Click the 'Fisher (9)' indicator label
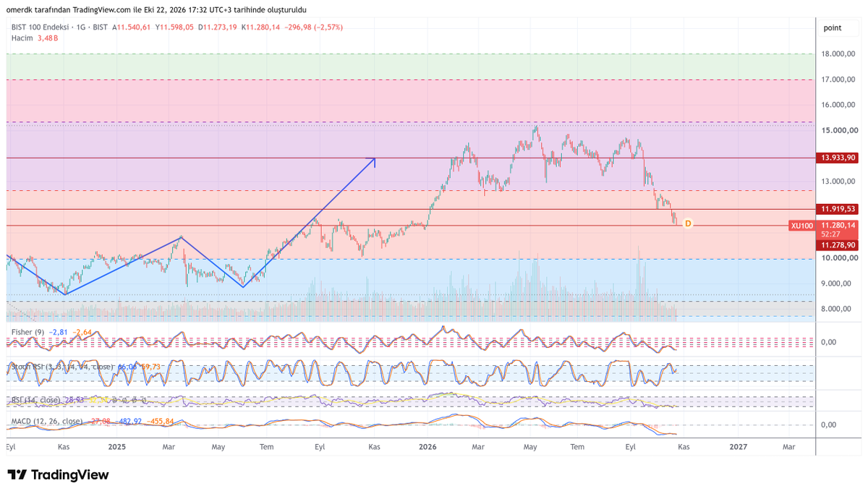The width and height of the screenshot is (868, 494). pos(28,332)
